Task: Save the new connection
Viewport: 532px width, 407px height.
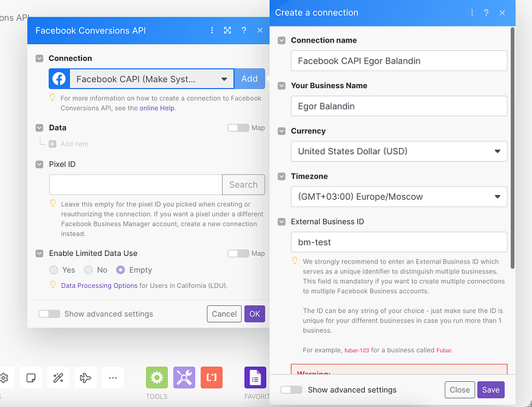Action: [491, 390]
